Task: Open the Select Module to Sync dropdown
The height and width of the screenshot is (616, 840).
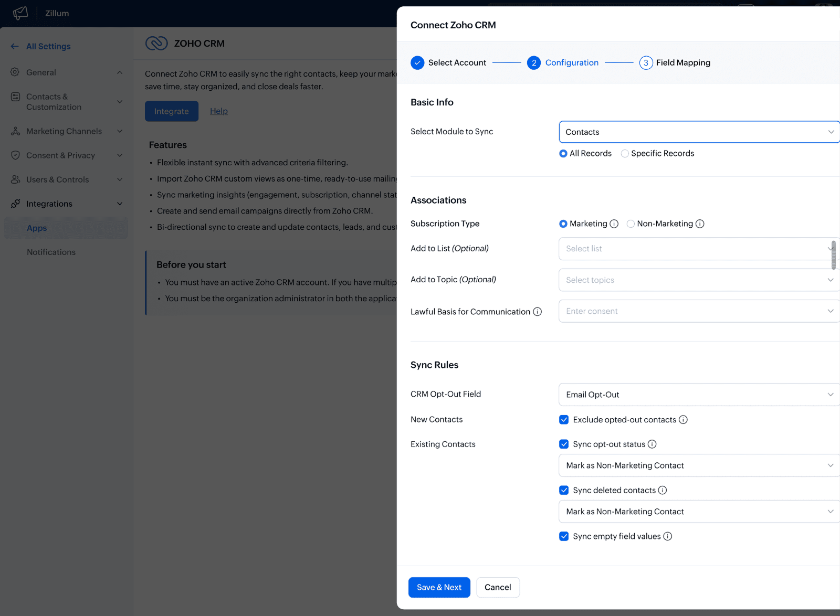Action: [699, 132]
